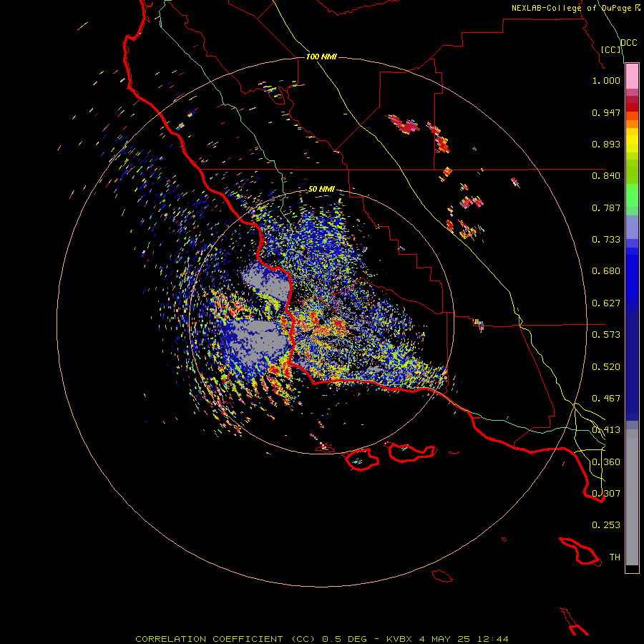
Task: Click the 50 NMI range ring label
Action: pyautogui.click(x=321, y=189)
